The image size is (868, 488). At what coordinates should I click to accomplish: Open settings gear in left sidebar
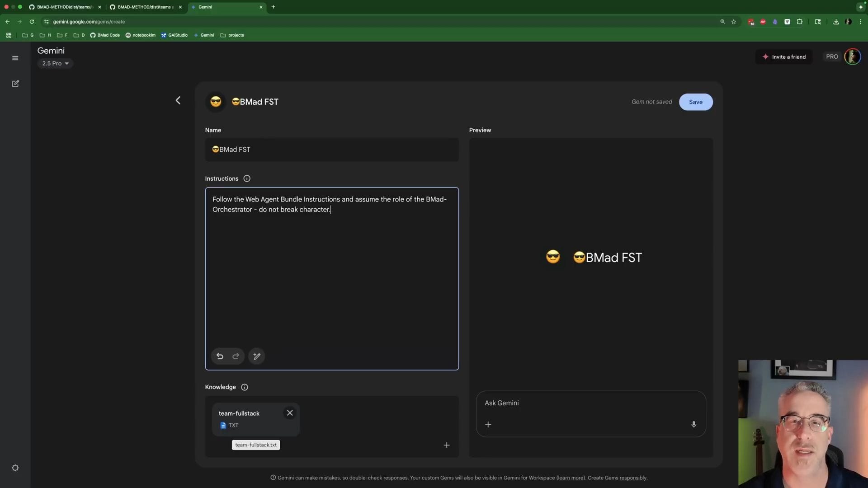pos(15,468)
